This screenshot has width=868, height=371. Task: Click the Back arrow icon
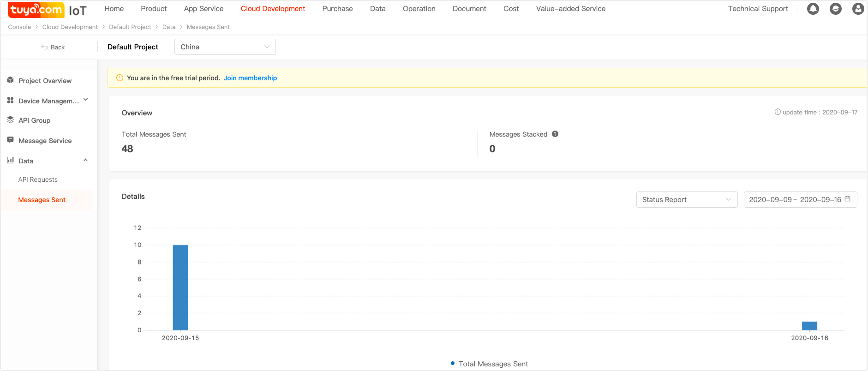45,47
